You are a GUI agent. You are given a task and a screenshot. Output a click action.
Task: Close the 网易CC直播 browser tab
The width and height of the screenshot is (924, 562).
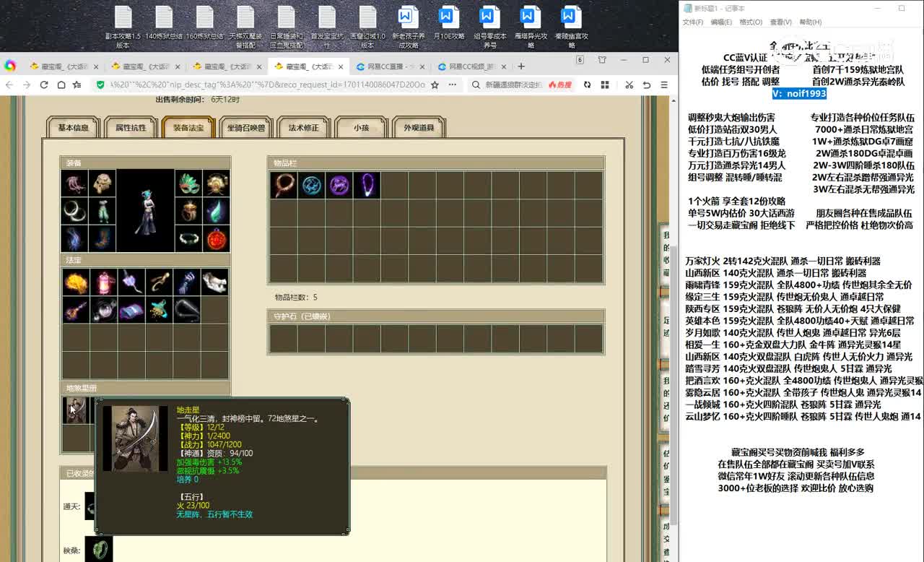tap(422, 66)
